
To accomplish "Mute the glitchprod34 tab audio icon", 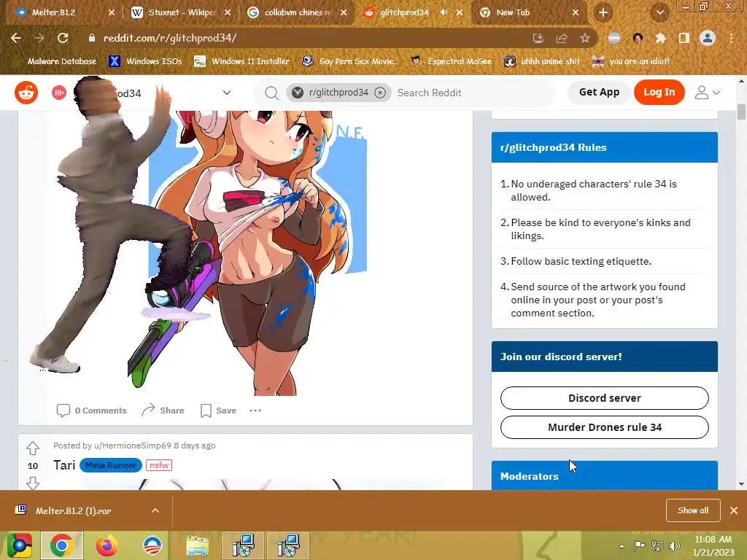I will click(x=444, y=12).
